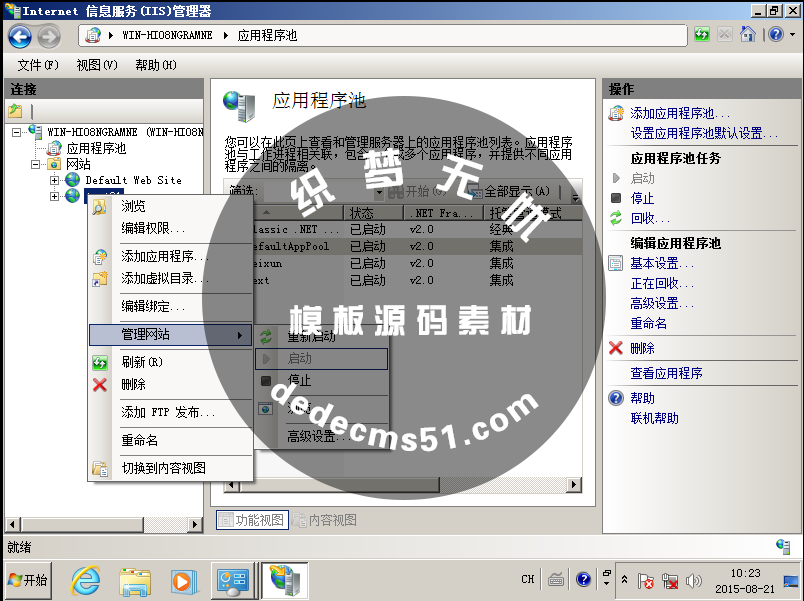Click the green recycle icon in actions pane
The image size is (804, 601).
(616, 218)
